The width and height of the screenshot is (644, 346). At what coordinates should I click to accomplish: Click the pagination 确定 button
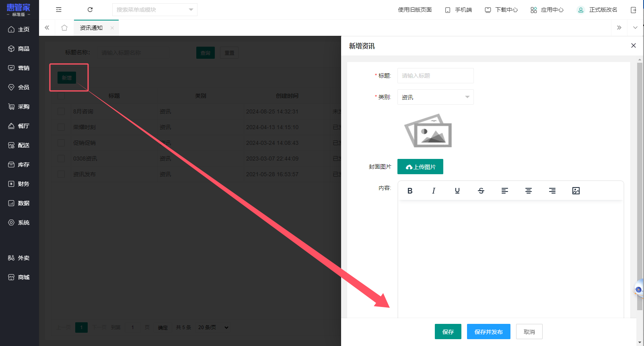(163, 327)
